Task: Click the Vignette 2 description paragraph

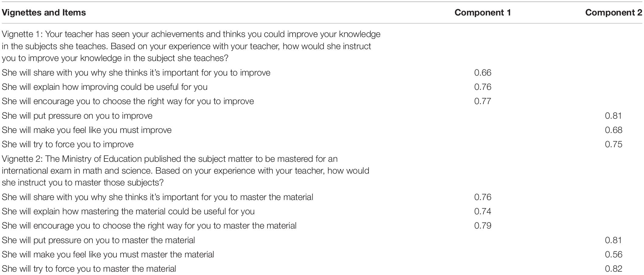Action: (185, 171)
